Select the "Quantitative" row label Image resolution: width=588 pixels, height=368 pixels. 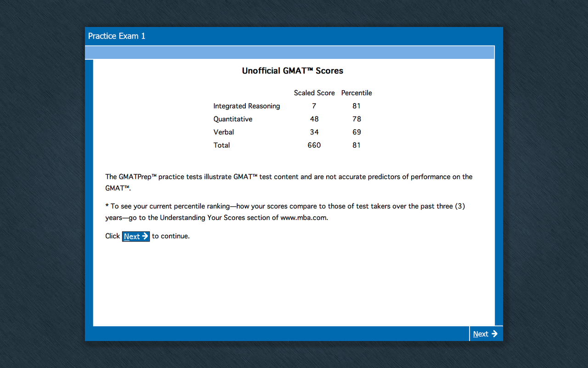click(x=233, y=119)
